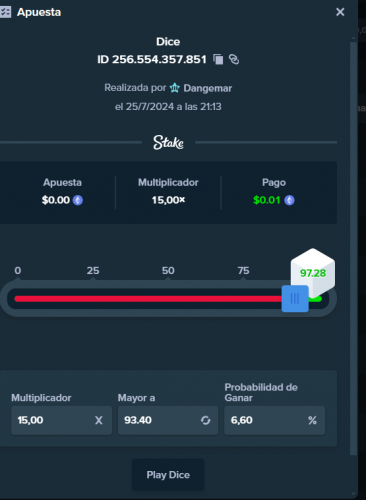Close the Apuesta dialog
366x500 pixels.
pos(340,12)
